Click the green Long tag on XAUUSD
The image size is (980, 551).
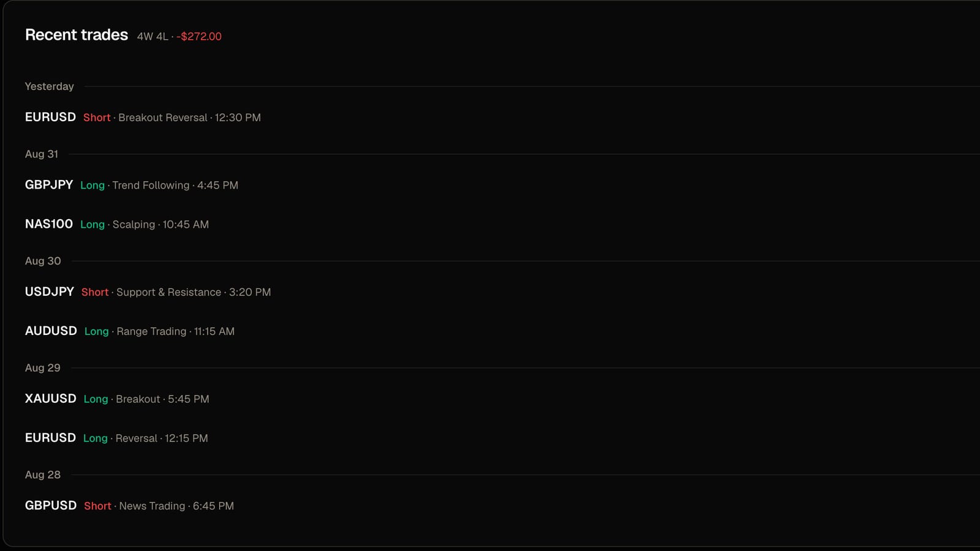96,399
